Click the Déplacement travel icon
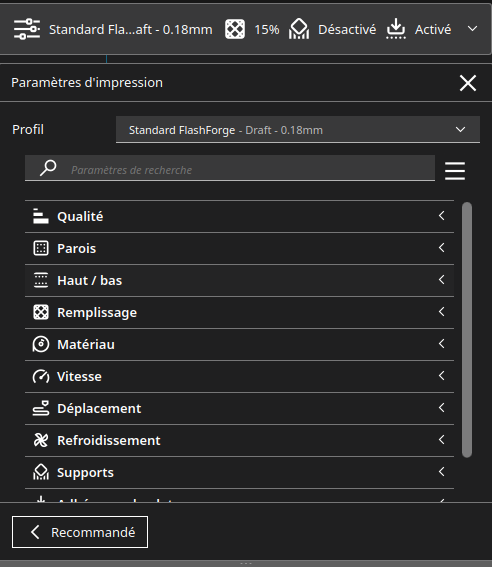The width and height of the screenshot is (492, 567). [41, 408]
